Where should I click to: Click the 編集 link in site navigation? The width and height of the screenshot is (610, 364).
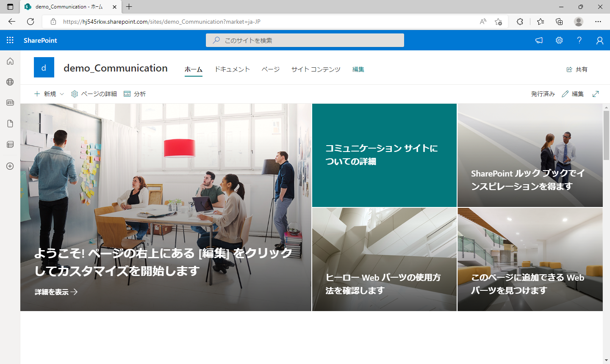click(358, 69)
